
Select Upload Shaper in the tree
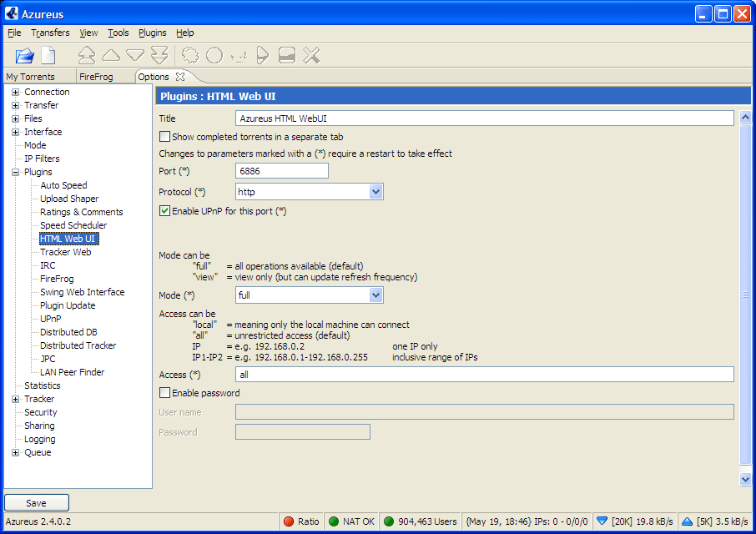69,199
